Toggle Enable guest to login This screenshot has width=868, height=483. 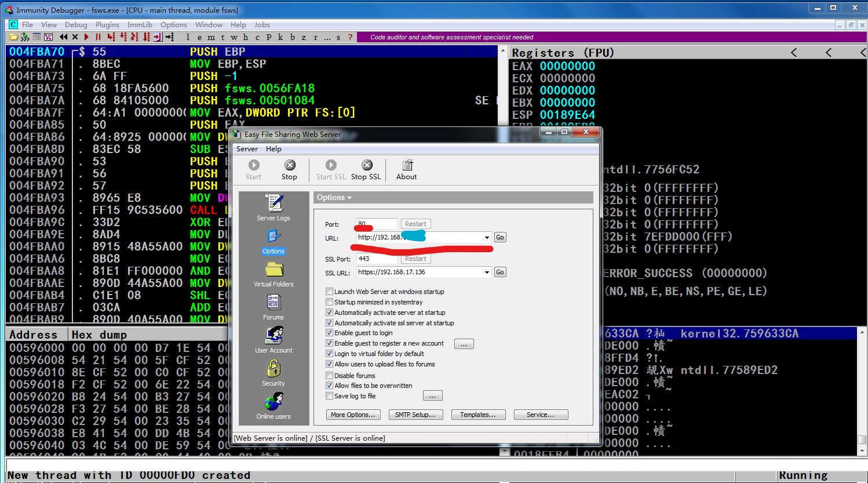click(x=329, y=333)
